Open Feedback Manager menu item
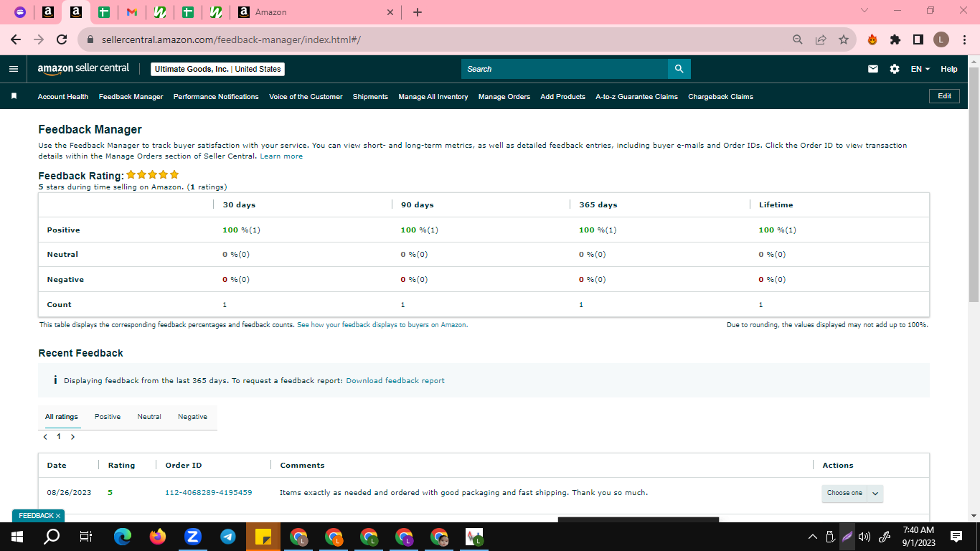Screen dimensions: 980x551 click(131, 96)
